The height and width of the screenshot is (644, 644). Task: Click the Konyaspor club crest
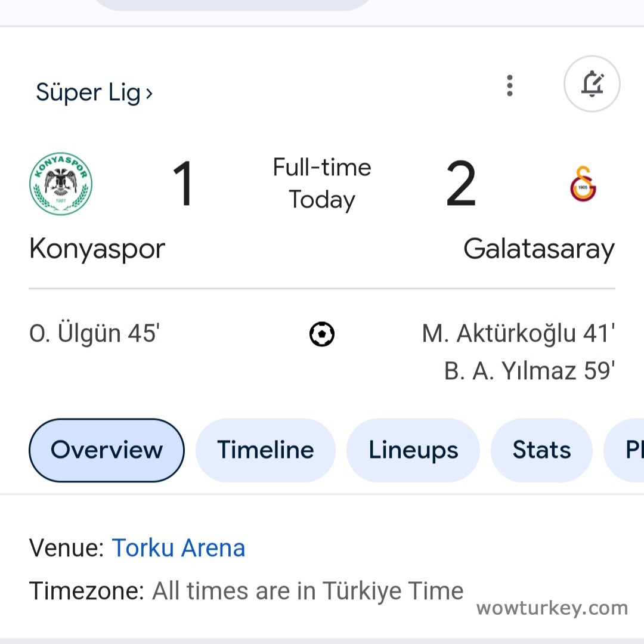61,184
